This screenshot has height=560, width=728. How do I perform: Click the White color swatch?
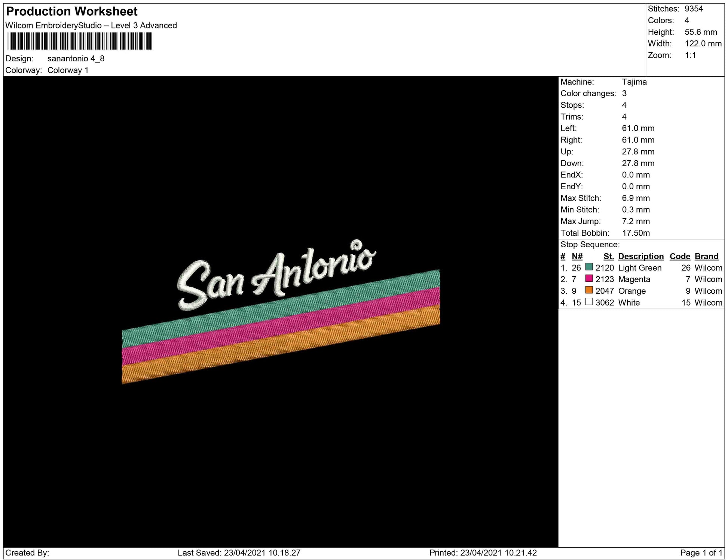589,302
